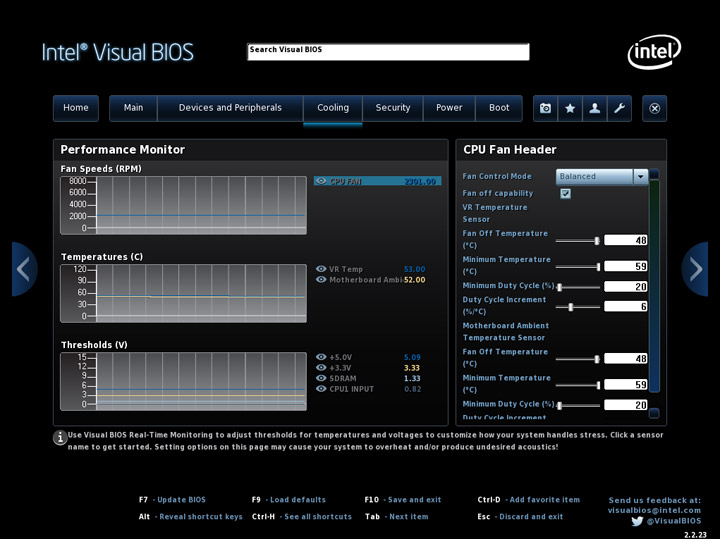Click the Fan Speeds RPM graph
The width and height of the screenshot is (720, 539).
[x=184, y=205]
